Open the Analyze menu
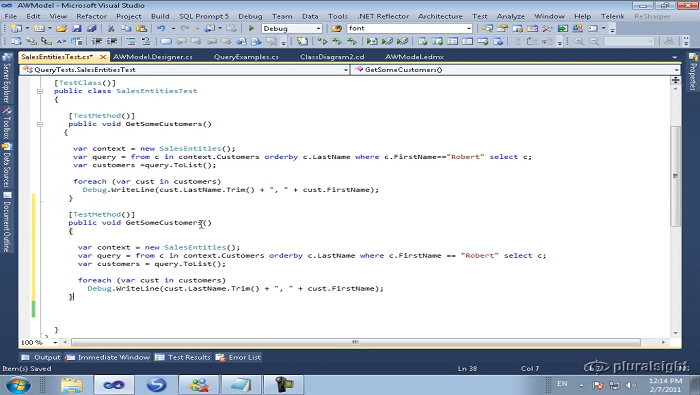This screenshot has height=395, width=700. 511,16
